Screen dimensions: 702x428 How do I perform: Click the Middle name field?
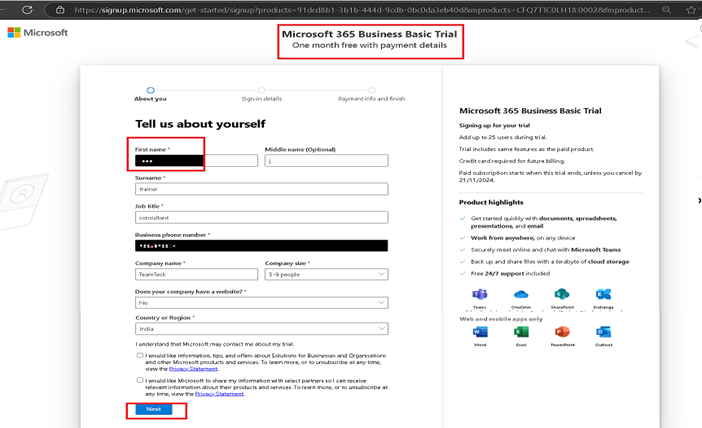(326, 161)
